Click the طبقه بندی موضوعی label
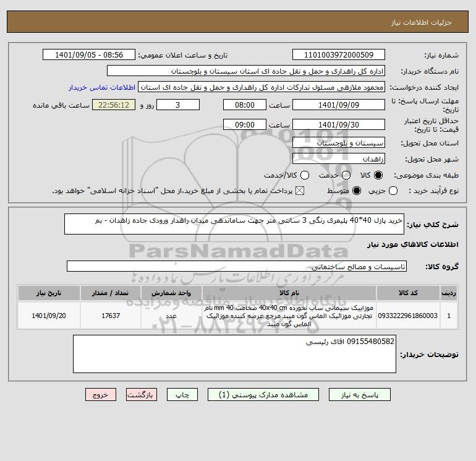476x461 pixels. click(426, 175)
